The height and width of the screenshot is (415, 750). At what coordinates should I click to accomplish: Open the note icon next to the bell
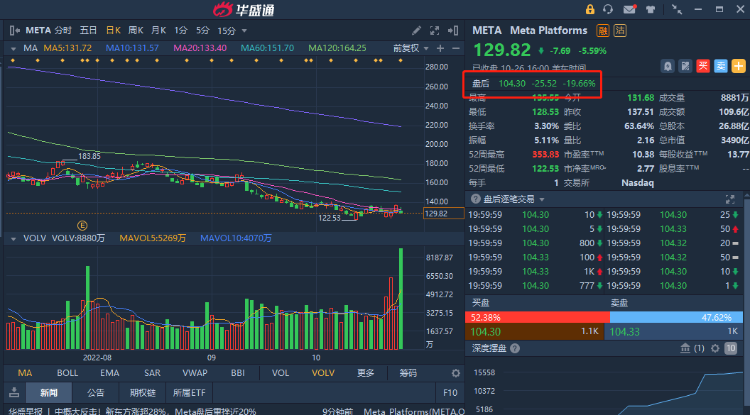685,66
